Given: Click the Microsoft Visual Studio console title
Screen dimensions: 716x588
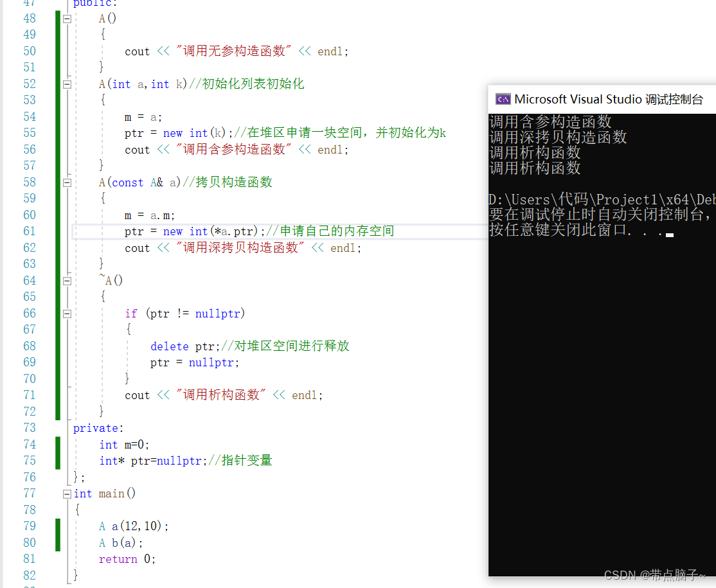Looking at the screenshot, I should (608, 99).
